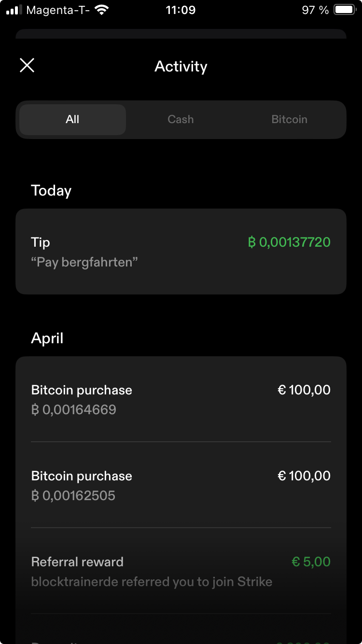Tap the Activity title
This screenshot has height=644, width=362.
tap(181, 67)
